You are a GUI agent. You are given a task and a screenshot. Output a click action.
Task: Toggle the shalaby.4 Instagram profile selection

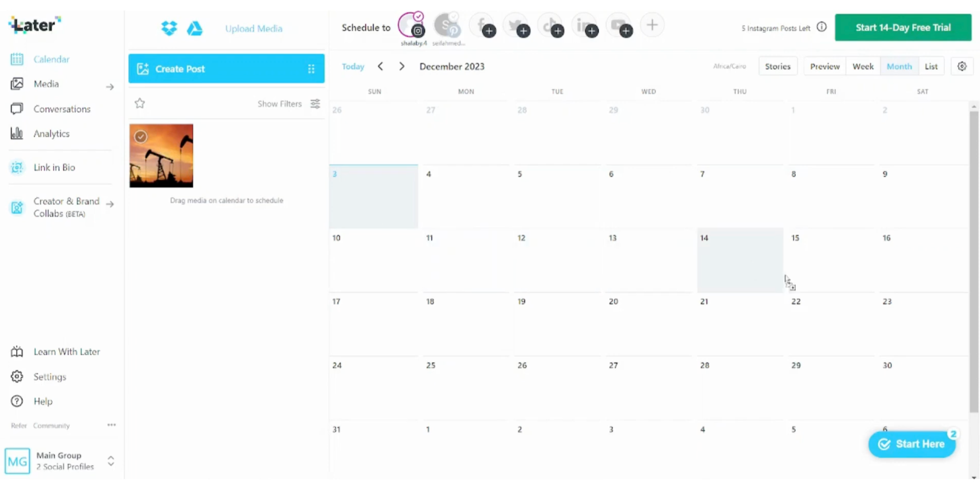coord(411,25)
